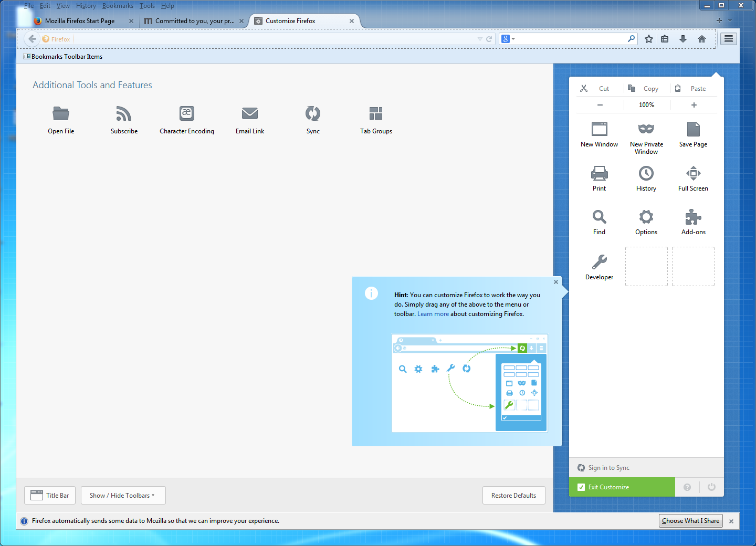Open the History menu in menu bar
This screenshot has width=756, height=546.
pos(86,6)
